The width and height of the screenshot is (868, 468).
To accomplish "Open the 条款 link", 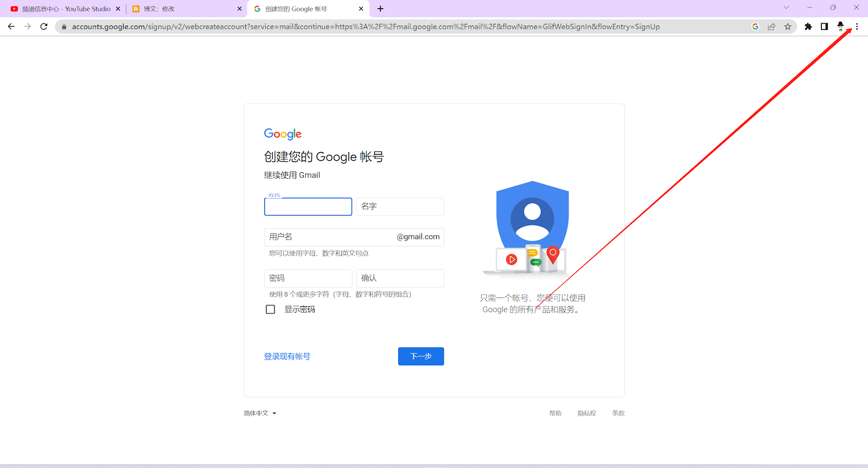I will coord(618,413).
